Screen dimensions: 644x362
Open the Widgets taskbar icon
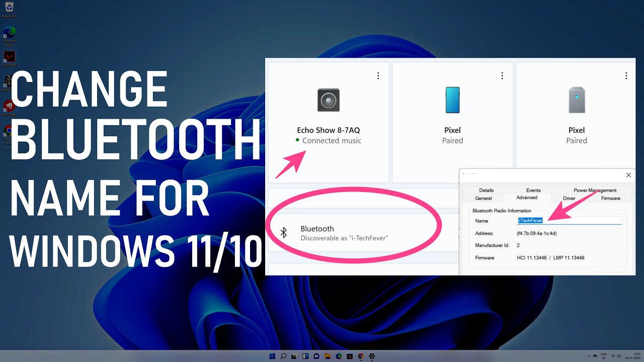305,356
